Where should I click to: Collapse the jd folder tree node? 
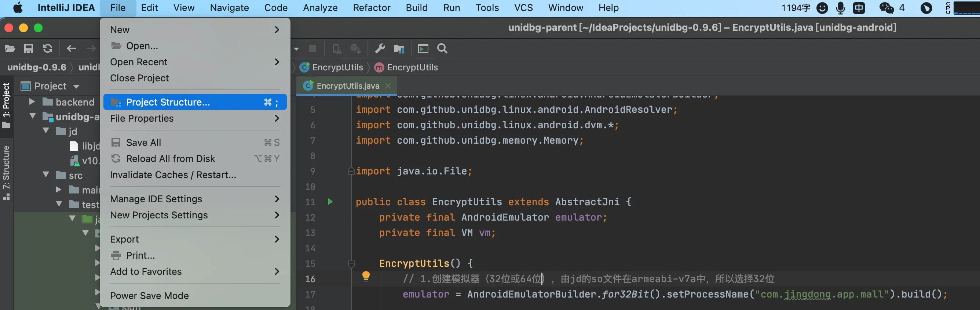[46, 131]
